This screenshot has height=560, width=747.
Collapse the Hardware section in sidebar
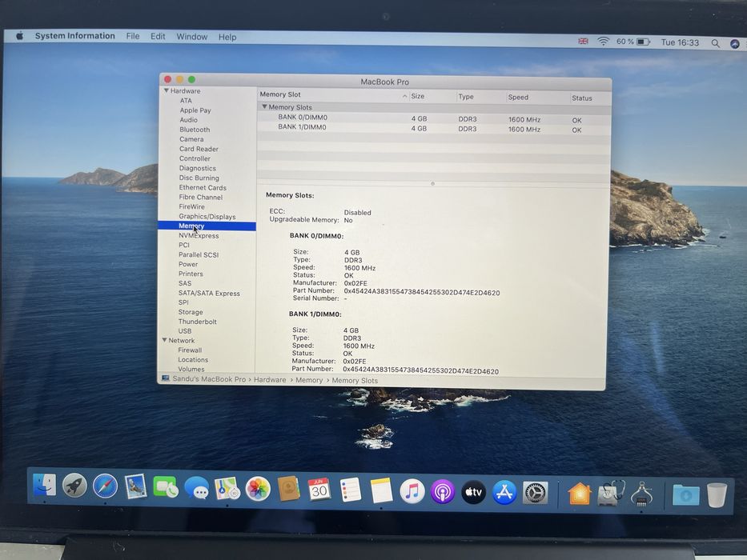pyautogui.click(x=167, y=90)
